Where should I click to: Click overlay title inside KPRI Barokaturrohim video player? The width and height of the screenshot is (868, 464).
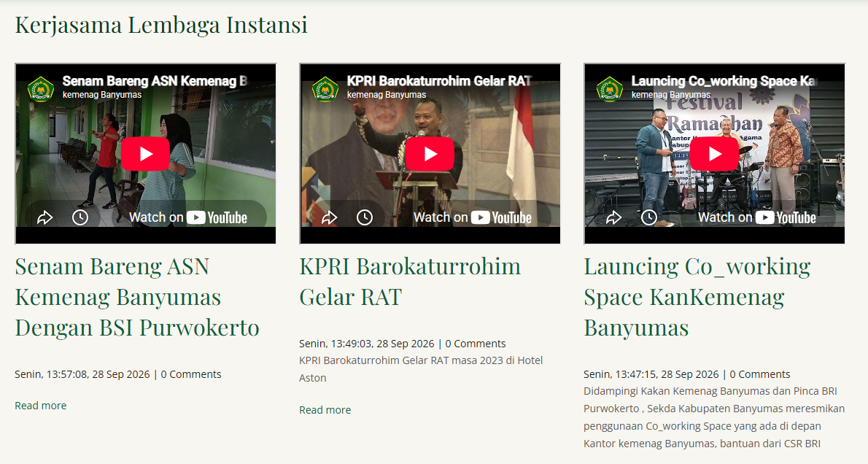pyautogui.click(x=439, y=82)
